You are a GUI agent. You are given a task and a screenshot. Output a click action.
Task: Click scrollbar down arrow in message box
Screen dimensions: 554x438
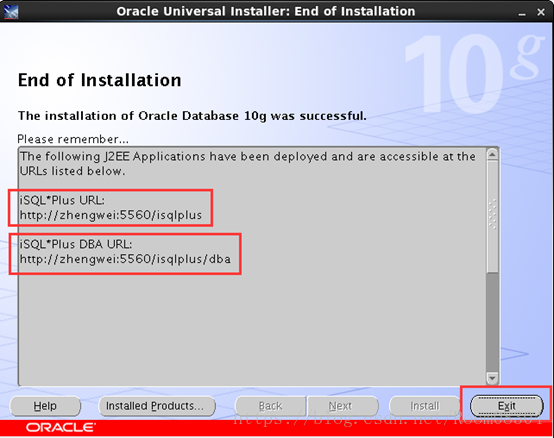[x=492, y=378]
